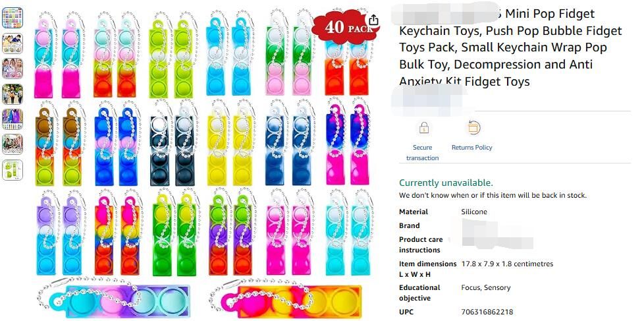Click the Currently unavailable status text

coord(446,183)
